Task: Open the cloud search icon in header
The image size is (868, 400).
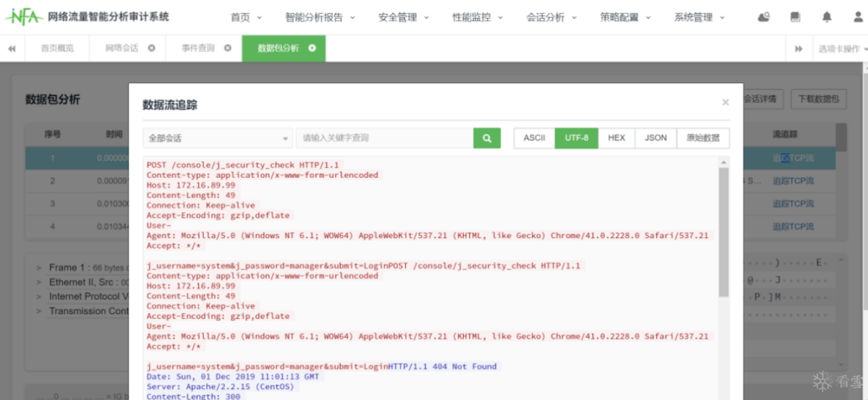Action: click(763, 17)
